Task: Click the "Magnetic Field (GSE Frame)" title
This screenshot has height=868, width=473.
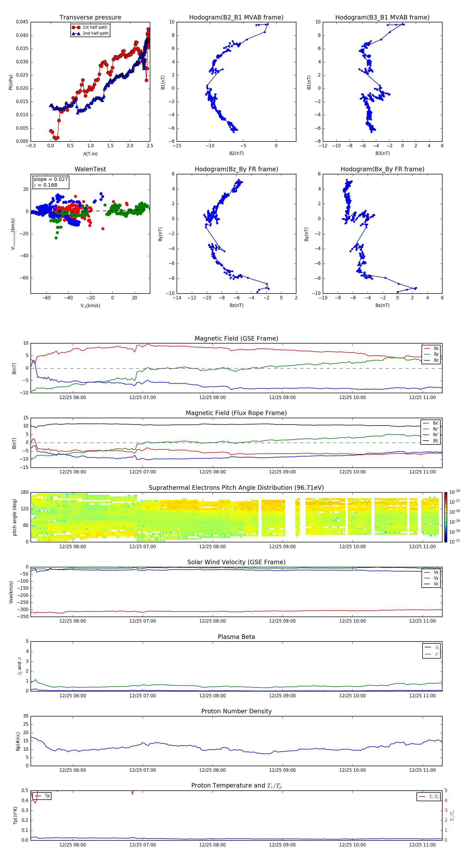Action: tap(236, 339)
